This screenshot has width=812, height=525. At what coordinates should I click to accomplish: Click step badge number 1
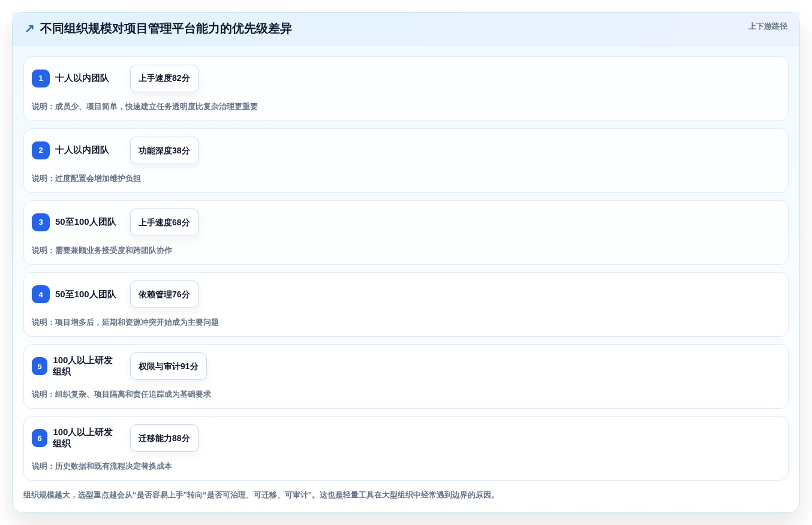[41, 79]
